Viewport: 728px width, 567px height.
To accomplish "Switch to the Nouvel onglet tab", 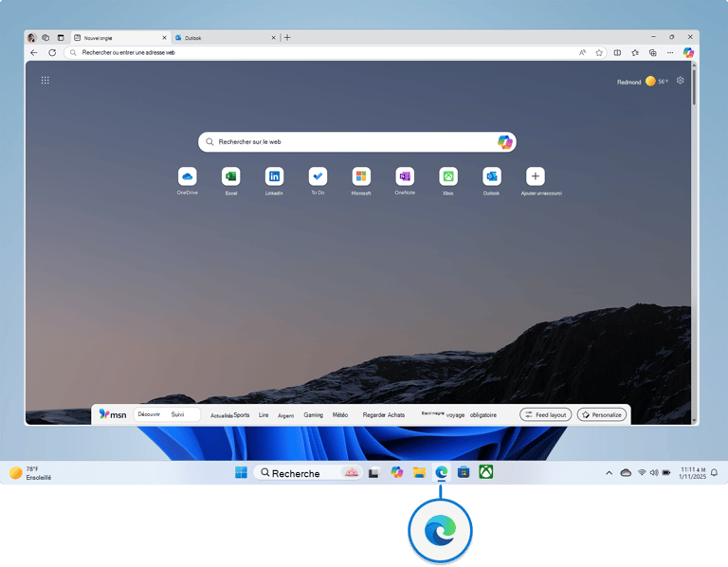I will click(x=120, y=38).
